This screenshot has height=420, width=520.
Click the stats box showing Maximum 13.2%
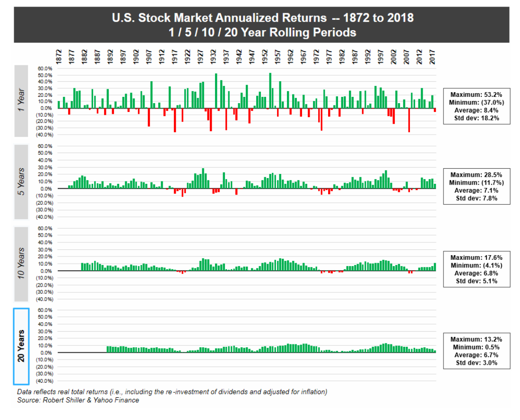click(x=477, y=351)
